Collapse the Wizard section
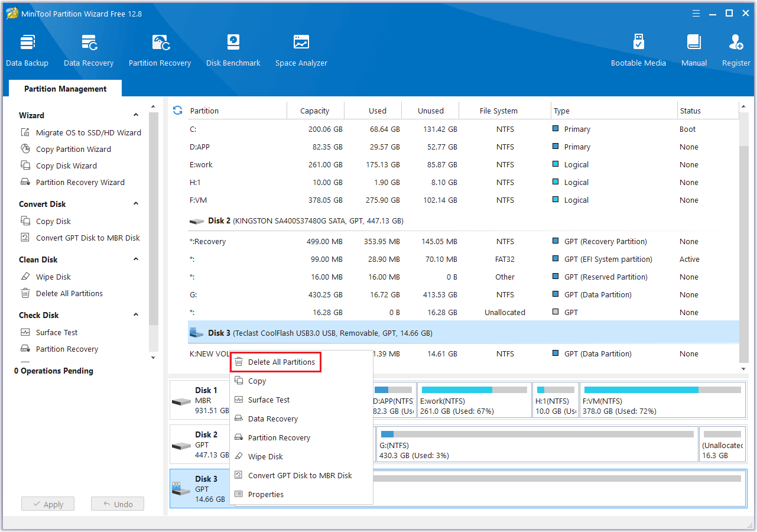The height and width of the screenshot is (532, 757). point(136,115)
